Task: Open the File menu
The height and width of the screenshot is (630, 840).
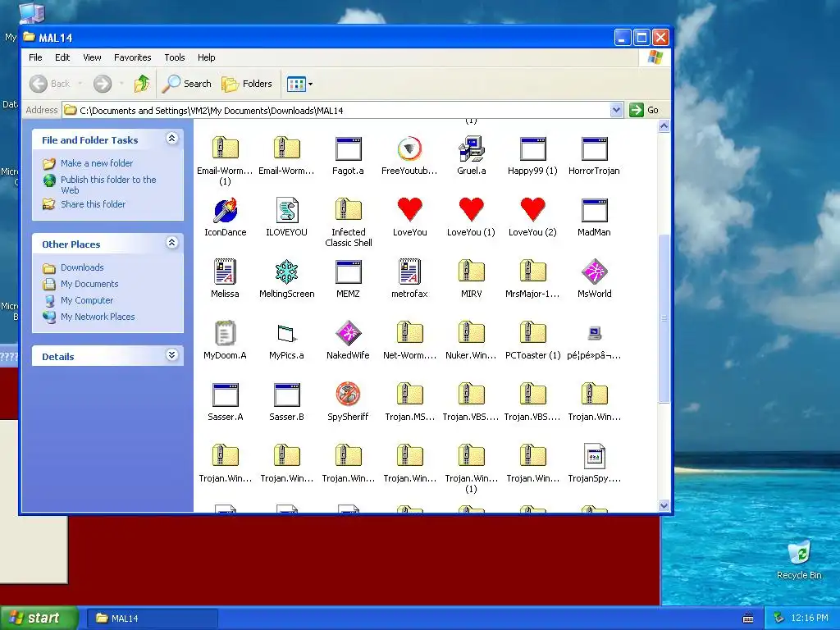Action: point(35,57)
